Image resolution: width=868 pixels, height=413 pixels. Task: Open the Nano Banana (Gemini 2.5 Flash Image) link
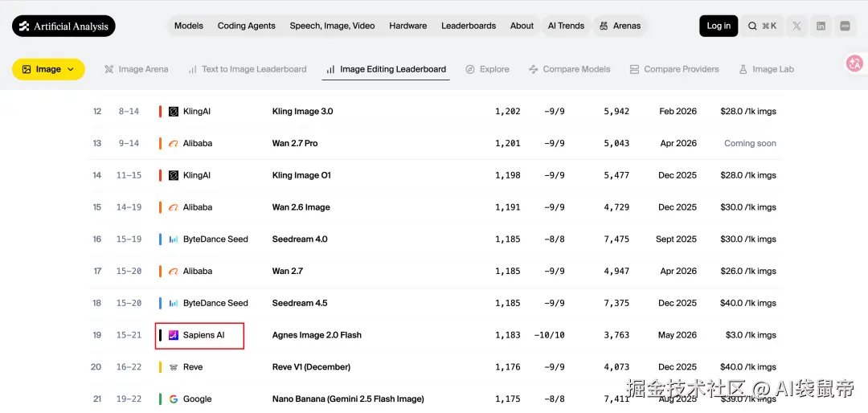tap(348, 399)
